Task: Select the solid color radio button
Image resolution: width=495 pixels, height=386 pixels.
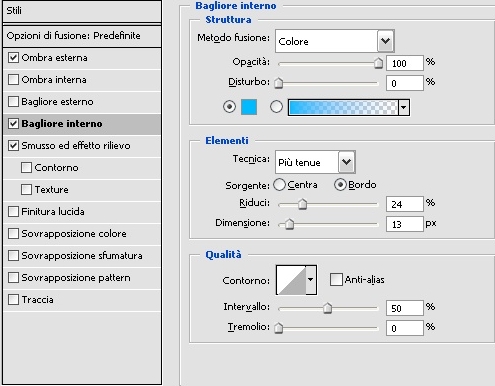Action: pyautogui.click(x=229, y=107)
